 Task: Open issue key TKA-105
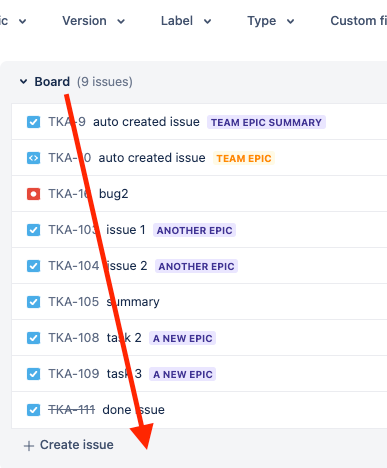pyautogui.click(x=74, y=302)
